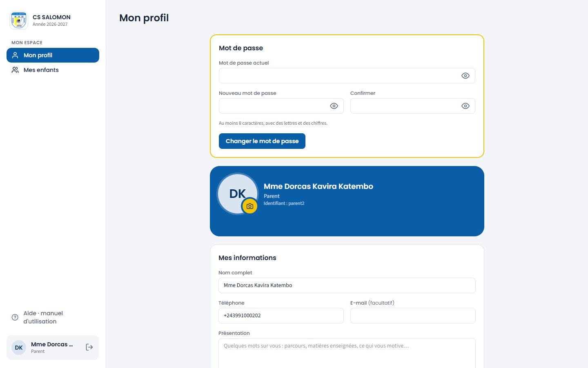Click the Mon profil page title

144,18
